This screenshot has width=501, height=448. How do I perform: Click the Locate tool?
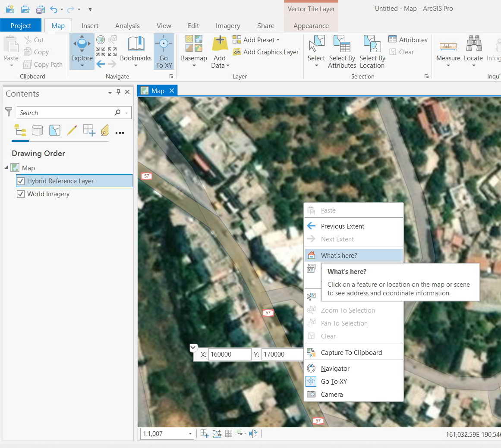473,51
